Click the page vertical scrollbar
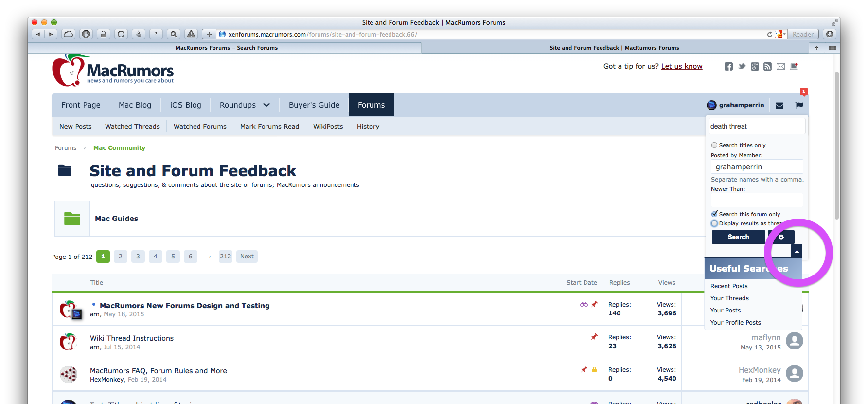 click(836, 146)
